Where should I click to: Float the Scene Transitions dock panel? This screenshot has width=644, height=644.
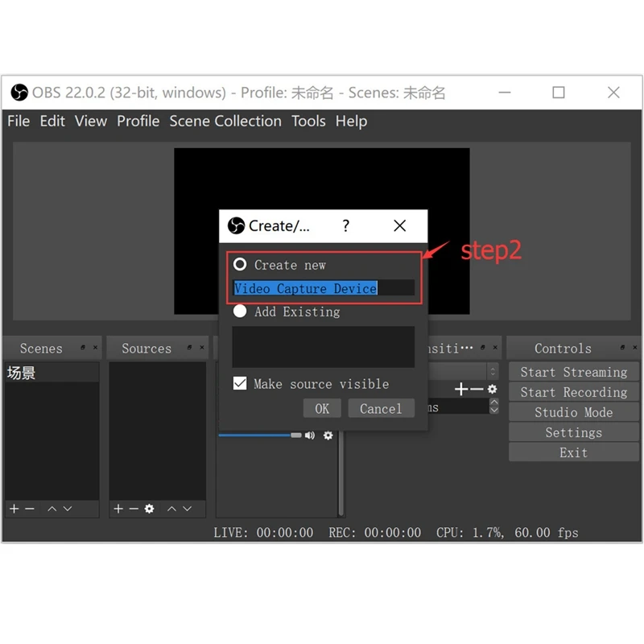(x=482, y=348)
